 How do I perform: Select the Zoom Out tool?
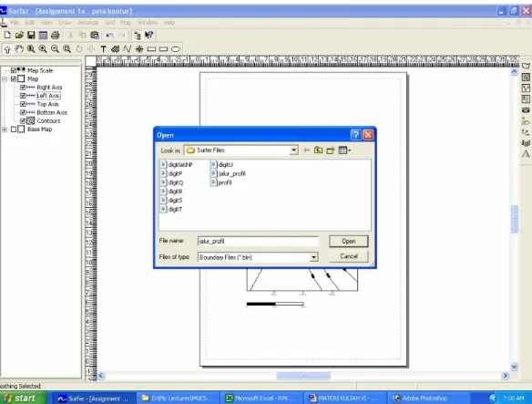tap(55, 49)
